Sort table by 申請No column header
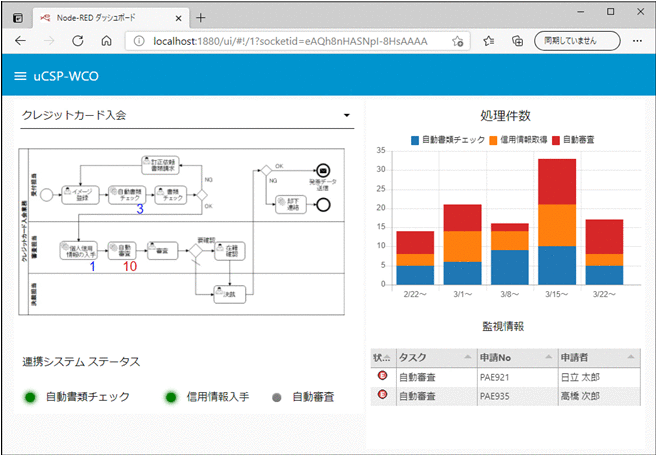 (517, 358)
